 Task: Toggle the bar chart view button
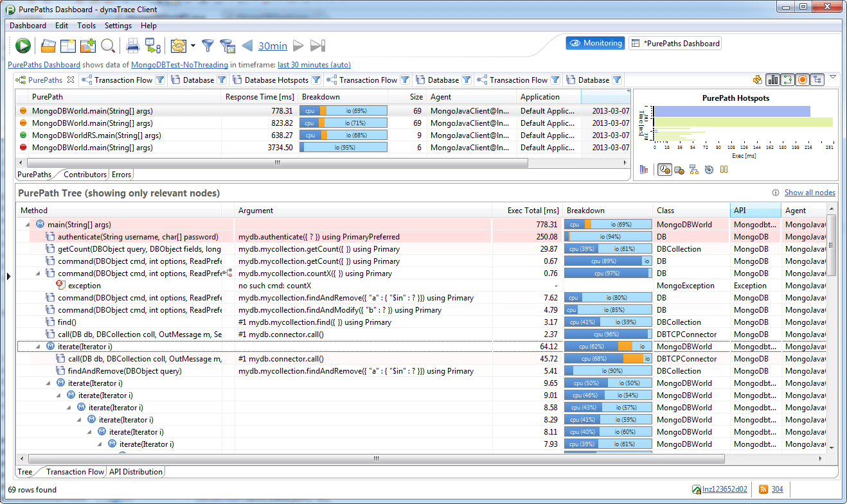click(x=772, y=80)
